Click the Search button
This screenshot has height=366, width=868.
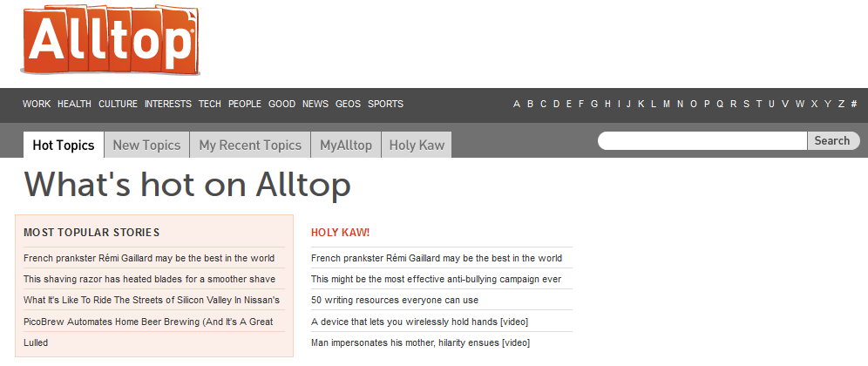(x=833, y=140)
